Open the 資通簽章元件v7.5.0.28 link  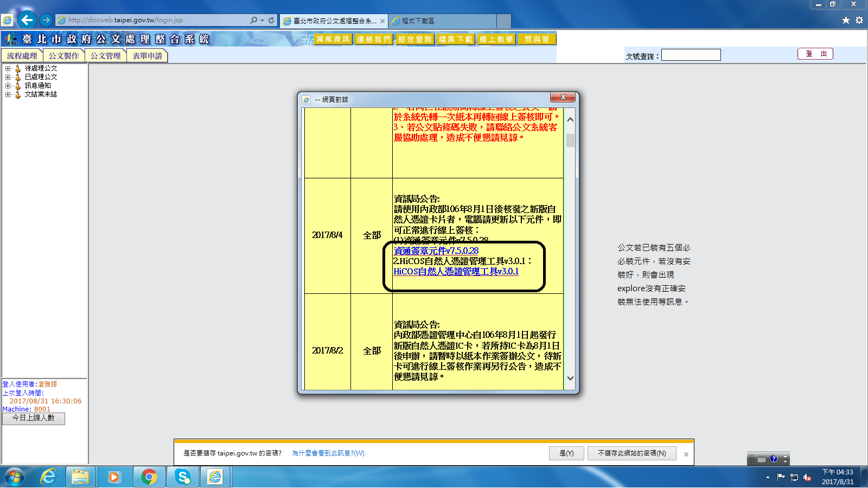pos(436,251)
